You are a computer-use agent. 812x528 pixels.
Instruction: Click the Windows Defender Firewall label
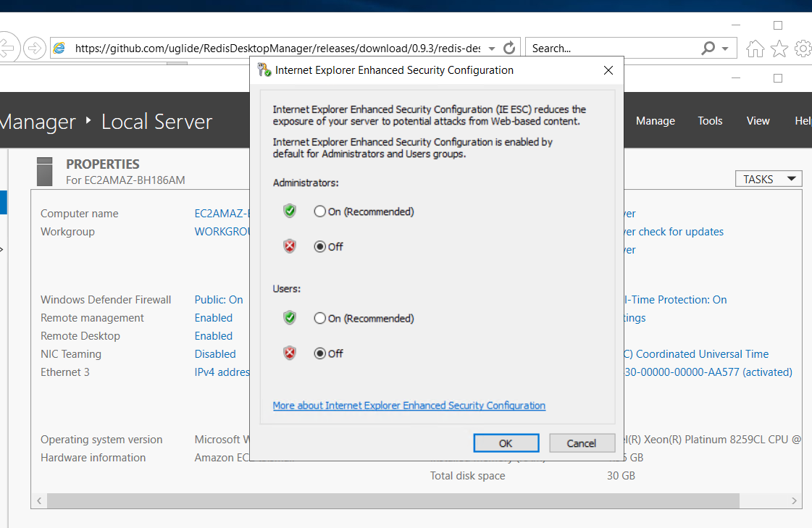click(x=106, y=300)
